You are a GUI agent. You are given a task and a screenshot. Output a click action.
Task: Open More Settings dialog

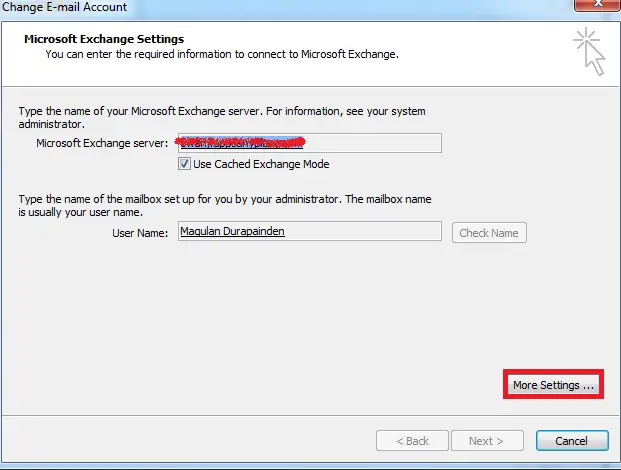tap(553, 384)
